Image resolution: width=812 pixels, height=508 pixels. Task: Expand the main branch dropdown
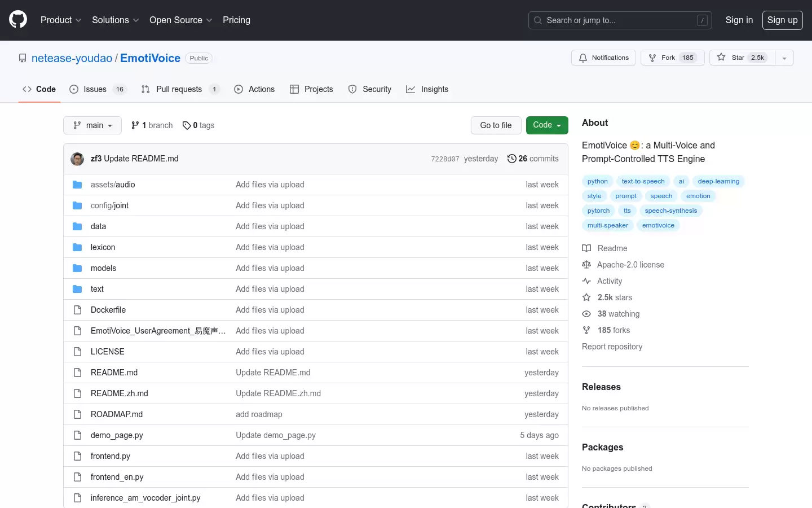click(92, 125)
